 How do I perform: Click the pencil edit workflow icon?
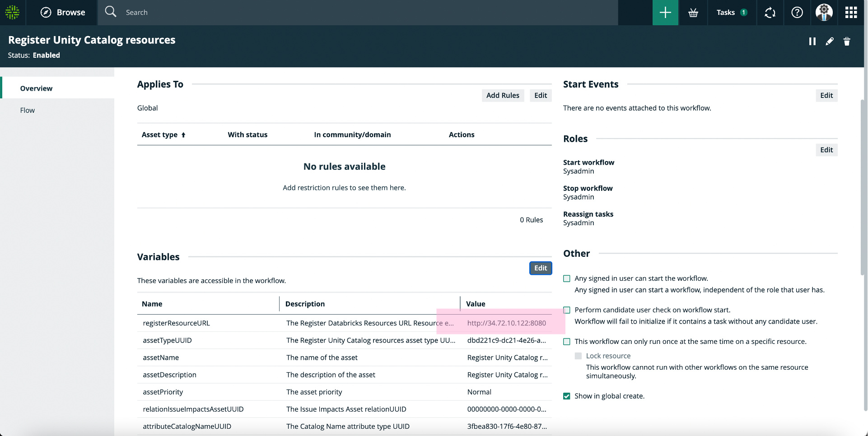coord(830,42)
